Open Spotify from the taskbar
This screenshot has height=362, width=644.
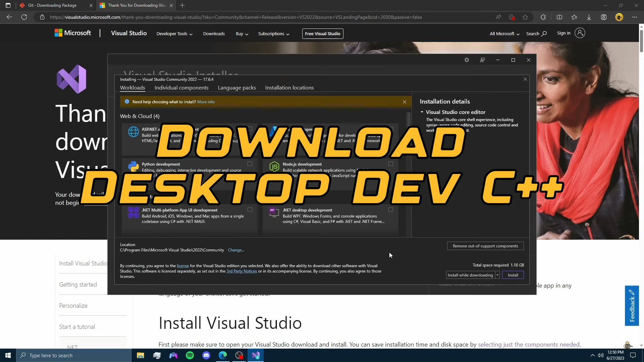click(190, 355)
